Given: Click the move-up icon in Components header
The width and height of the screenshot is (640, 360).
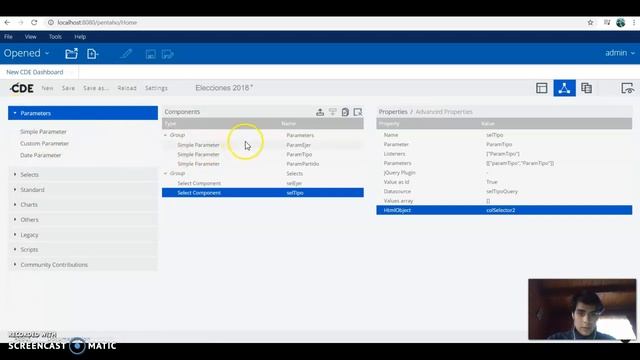Looking at the screenshot, I should click(320, 112).
